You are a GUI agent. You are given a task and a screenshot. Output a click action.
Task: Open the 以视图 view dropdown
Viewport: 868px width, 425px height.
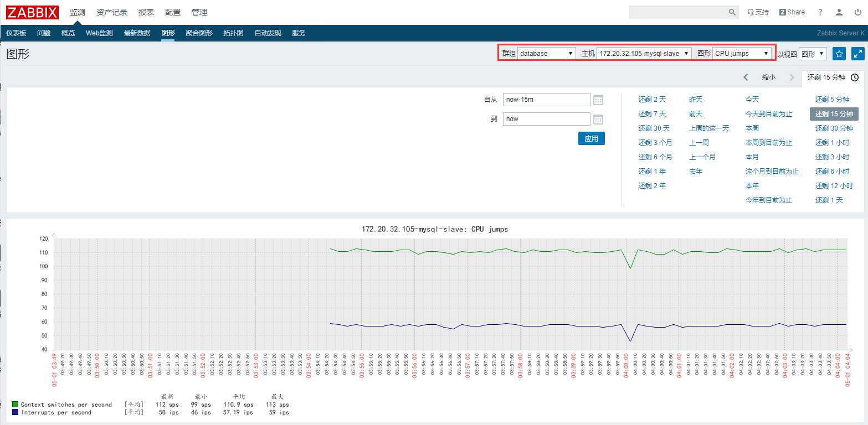813,54
